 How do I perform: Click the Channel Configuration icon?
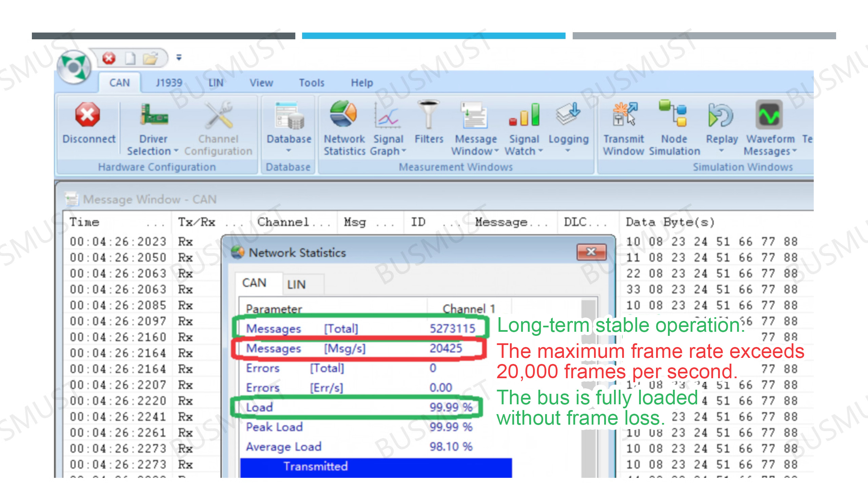218,115
